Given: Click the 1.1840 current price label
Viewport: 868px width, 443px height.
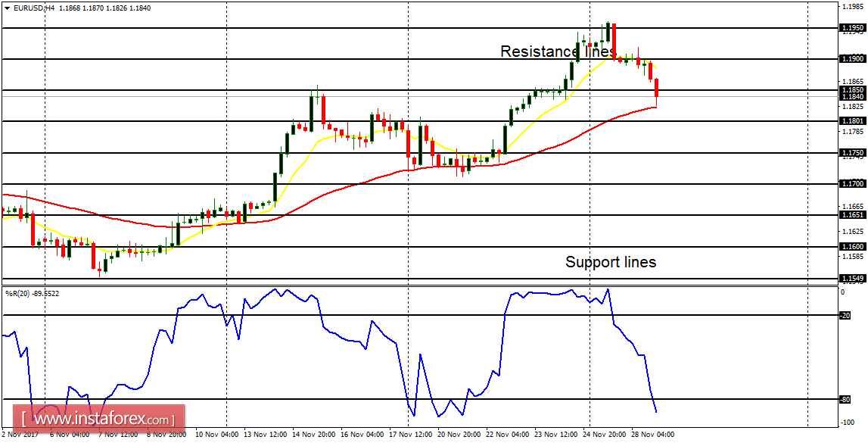Looking at the screenshot, I should tap(851, 96).
